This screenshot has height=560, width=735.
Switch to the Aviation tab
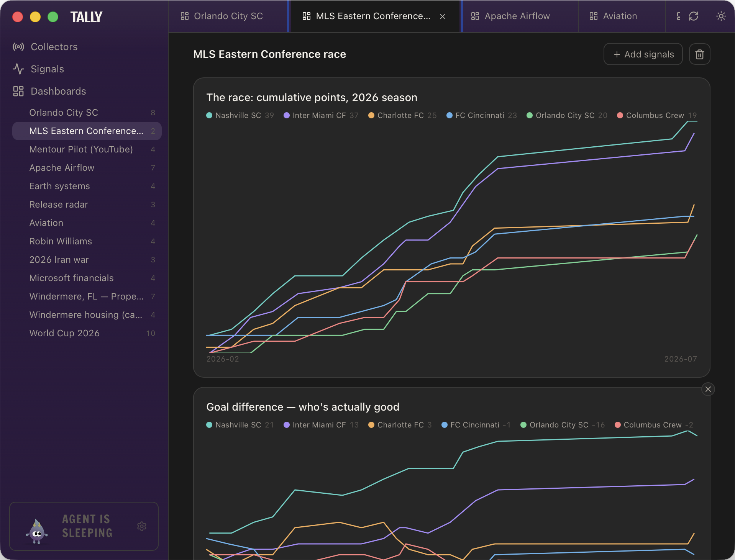622,16
